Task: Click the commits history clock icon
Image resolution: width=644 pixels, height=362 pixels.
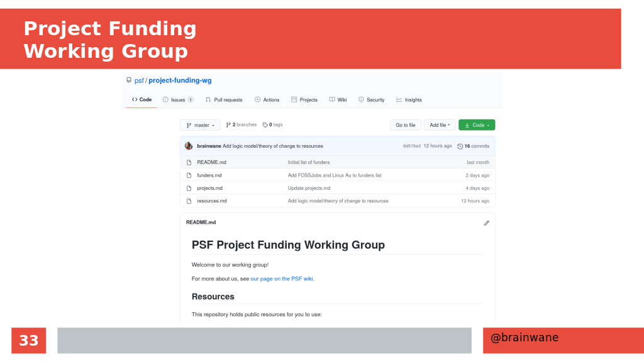Action: point(460,146)
